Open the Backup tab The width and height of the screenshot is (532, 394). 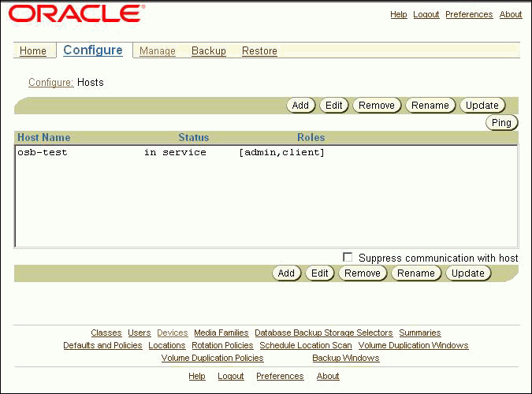point(209,51)
